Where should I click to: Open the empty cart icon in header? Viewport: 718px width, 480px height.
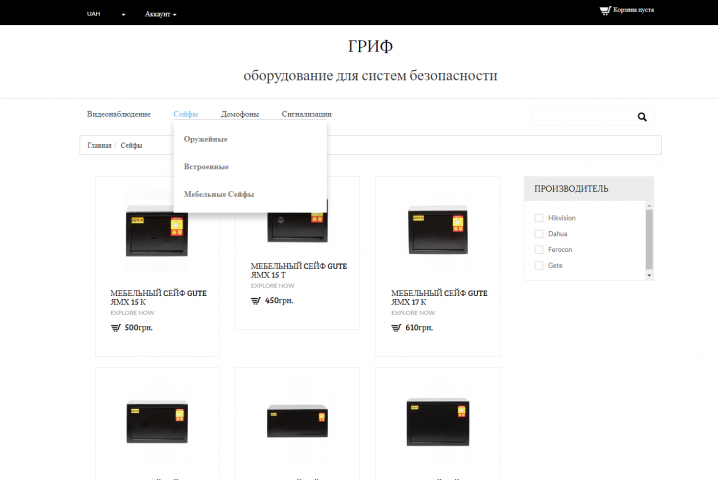pos(605,10)
